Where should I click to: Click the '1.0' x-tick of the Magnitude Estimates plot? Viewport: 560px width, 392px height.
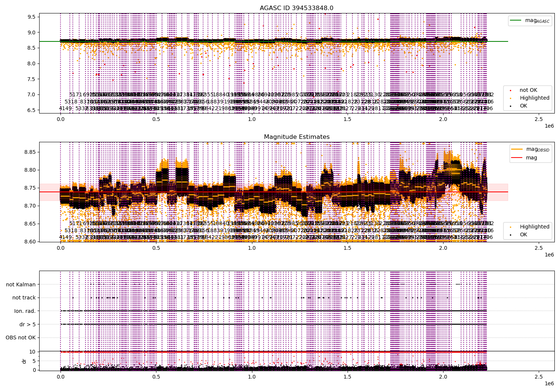point(252,248)
